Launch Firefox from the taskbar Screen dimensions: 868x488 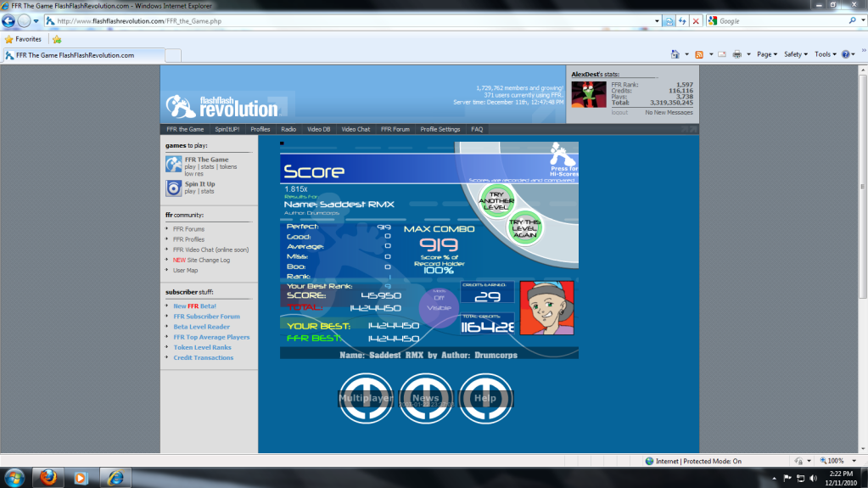(48, 477)
